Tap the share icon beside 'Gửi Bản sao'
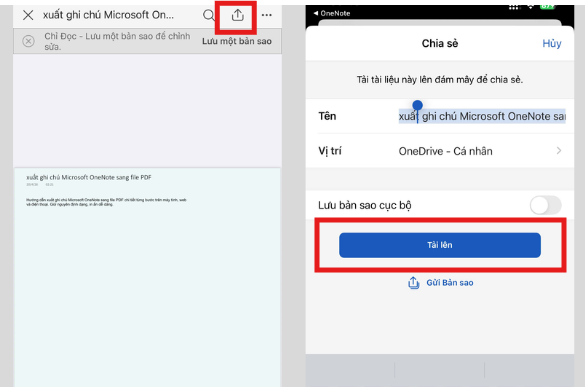The width and height of the screenshot is (585, 387). [413, 283]
